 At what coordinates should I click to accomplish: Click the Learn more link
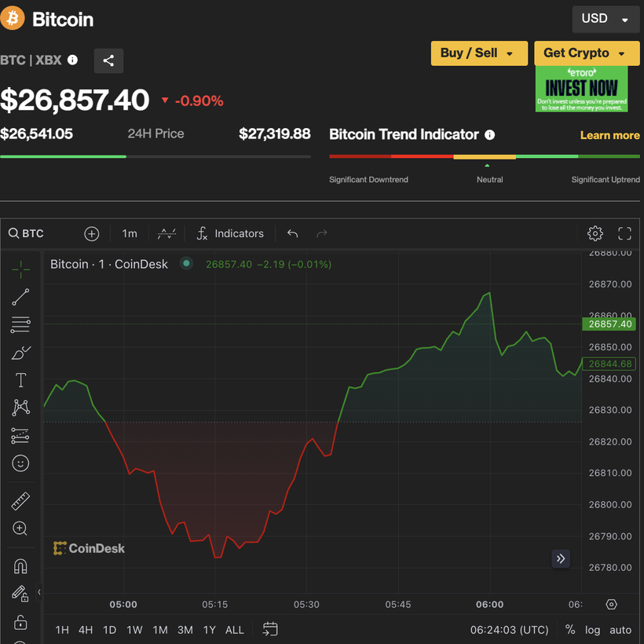click(609, 135)
